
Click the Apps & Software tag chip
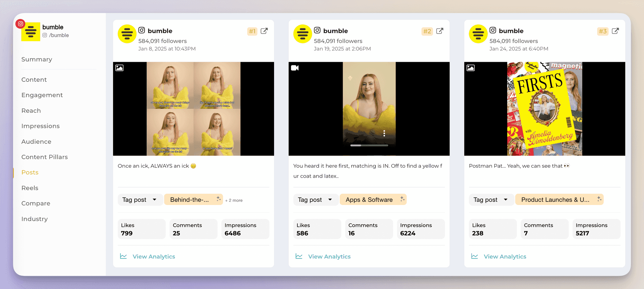[x=373, y=200]
